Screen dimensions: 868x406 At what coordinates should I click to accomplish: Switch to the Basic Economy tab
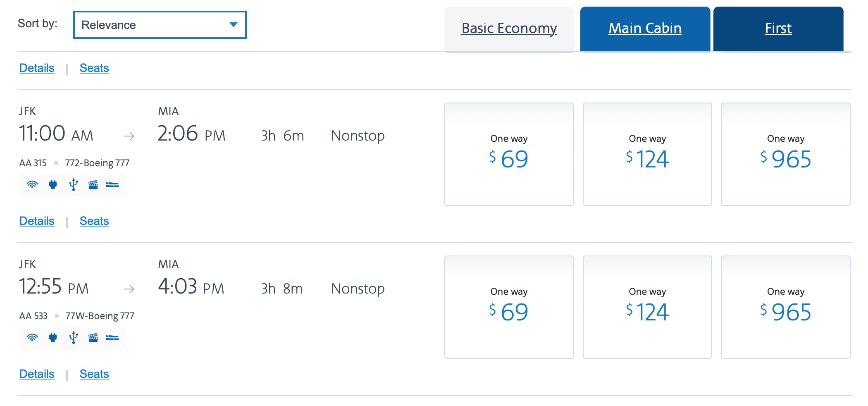[x=509, y=29]
